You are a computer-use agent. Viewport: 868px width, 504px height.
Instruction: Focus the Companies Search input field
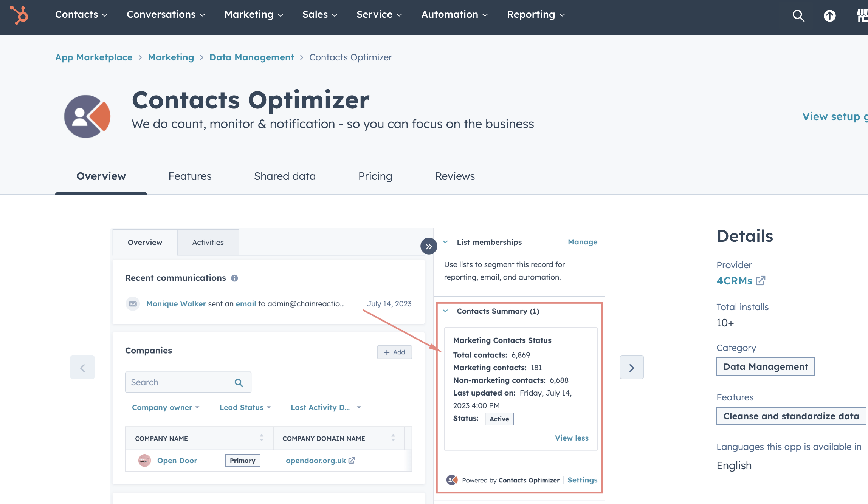(x=188, y=382)
